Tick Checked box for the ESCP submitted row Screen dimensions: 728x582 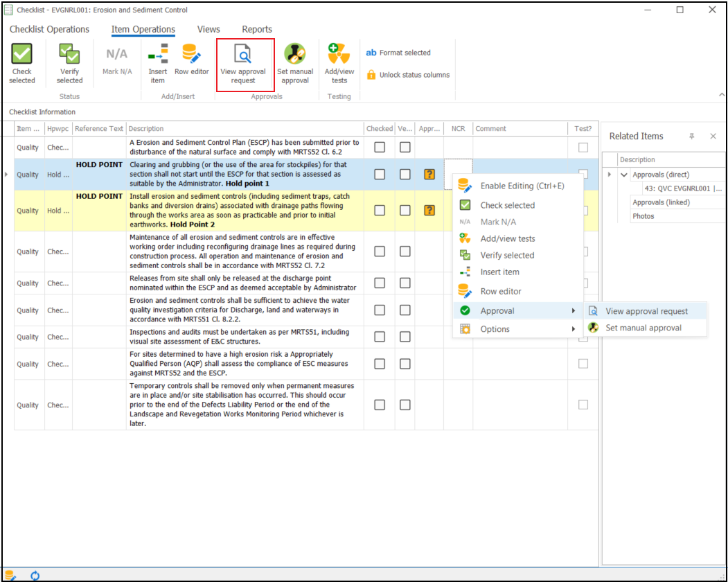click(x=380, y=148)
